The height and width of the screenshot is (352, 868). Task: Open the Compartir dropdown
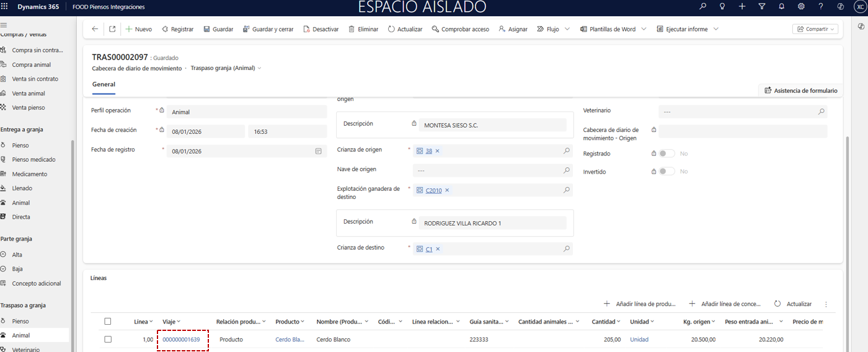(815, 29)
